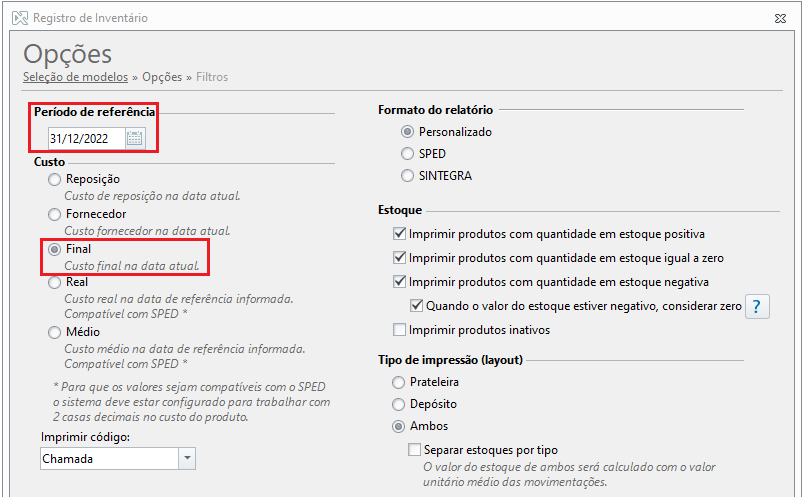Uncheck printing products with zero stock
Screen dimensions: 803x497
399,258
